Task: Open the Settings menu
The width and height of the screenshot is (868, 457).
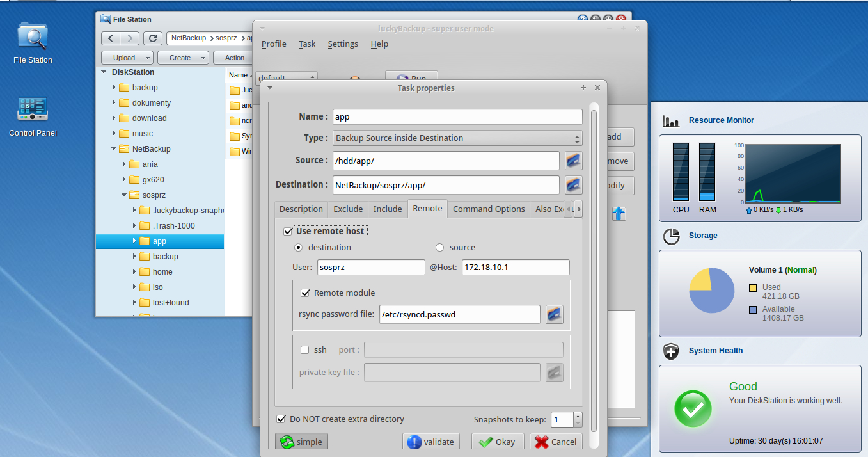Action: (343, 44)
